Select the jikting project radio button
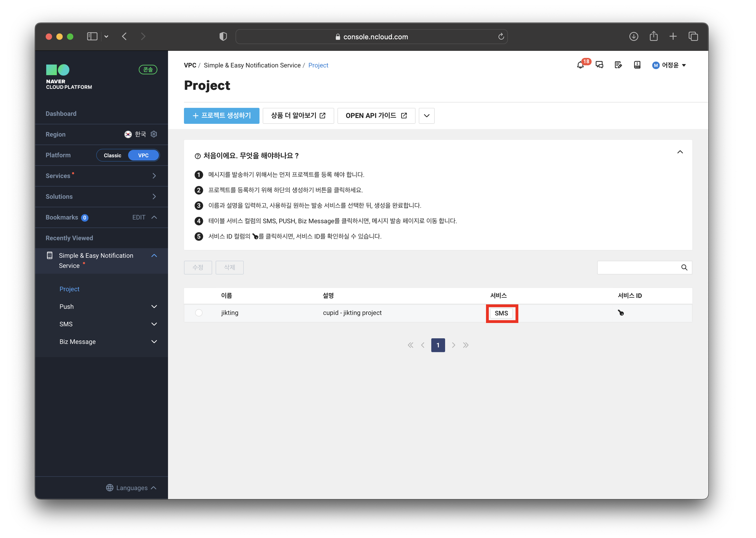 coord(199,313)
